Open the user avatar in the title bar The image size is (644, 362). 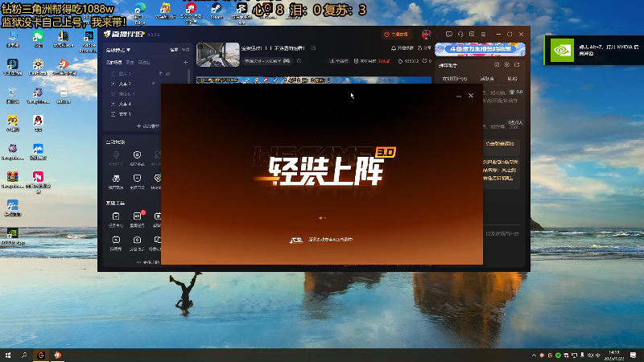point(426,35)
